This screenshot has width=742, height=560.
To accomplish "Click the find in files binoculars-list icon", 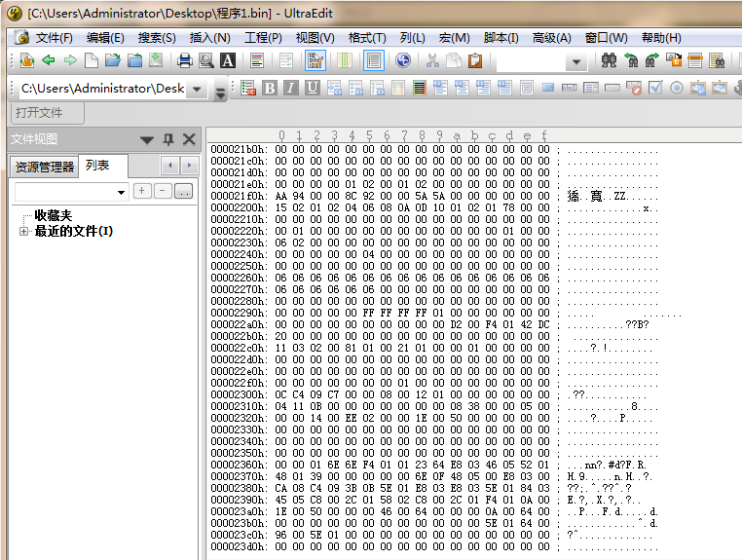I will coord(717,60).
